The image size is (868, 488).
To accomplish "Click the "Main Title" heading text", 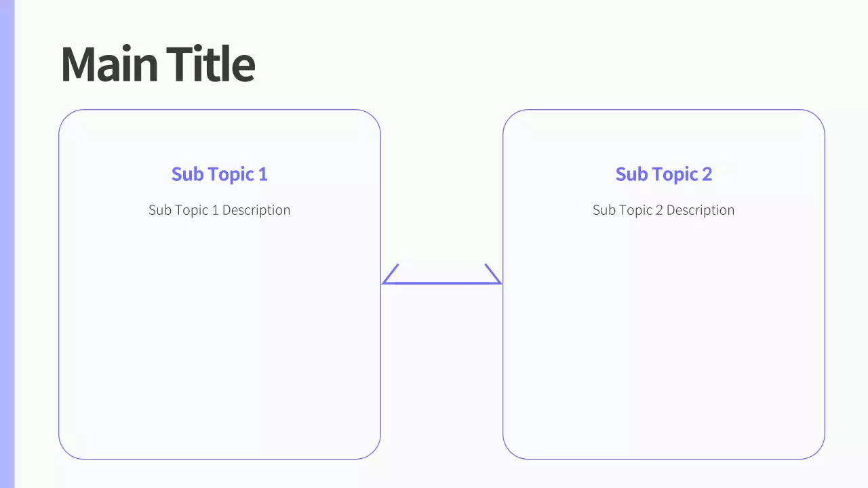I will click(x=157, y=64).
